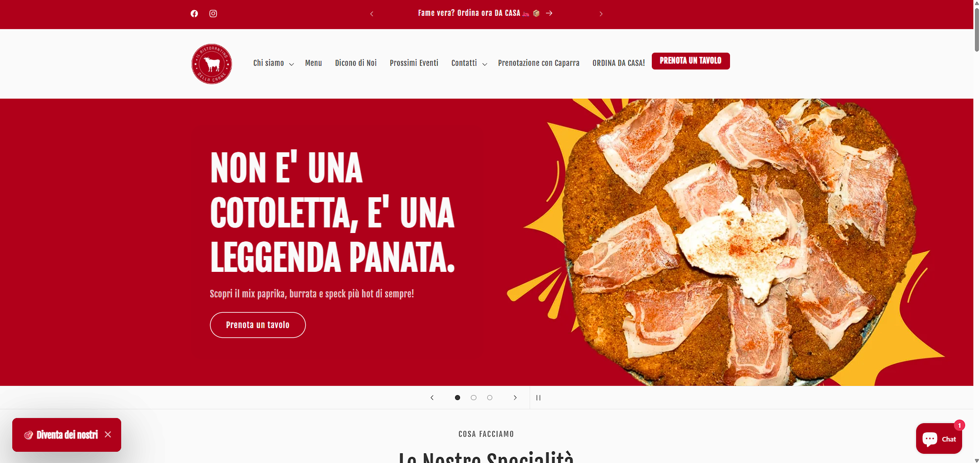Go to previous hero slide

click(432, 398)
